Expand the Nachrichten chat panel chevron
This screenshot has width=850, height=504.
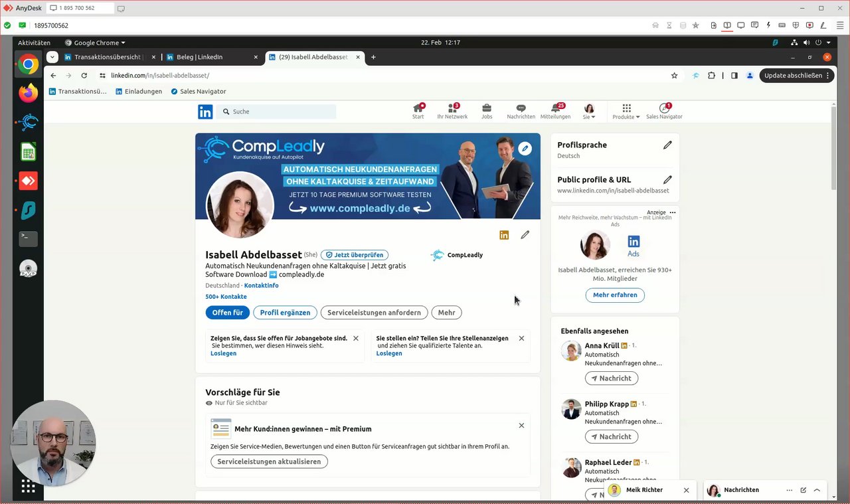(x=817, y=490)
